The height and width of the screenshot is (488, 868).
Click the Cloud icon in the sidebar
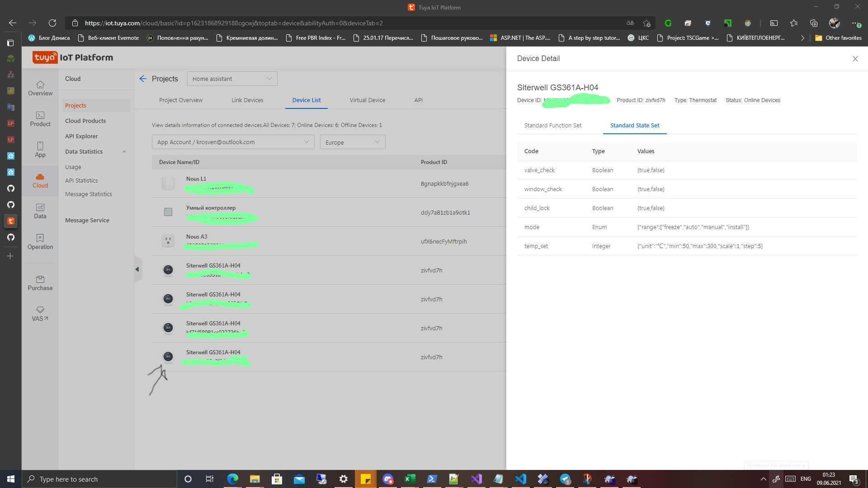tap(40, 180)
